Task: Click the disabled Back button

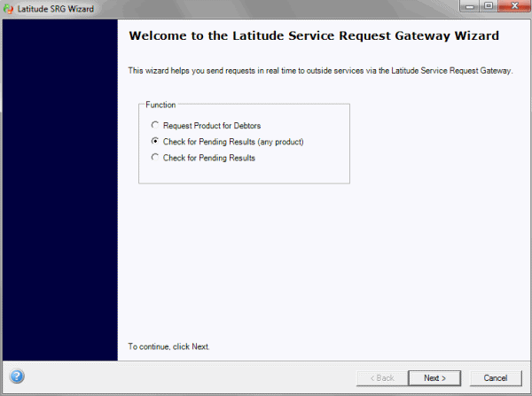Action: point(382,378)
